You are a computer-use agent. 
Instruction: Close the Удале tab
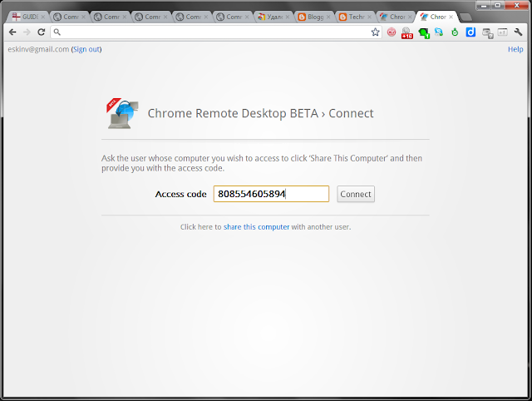tap(288, 17)
